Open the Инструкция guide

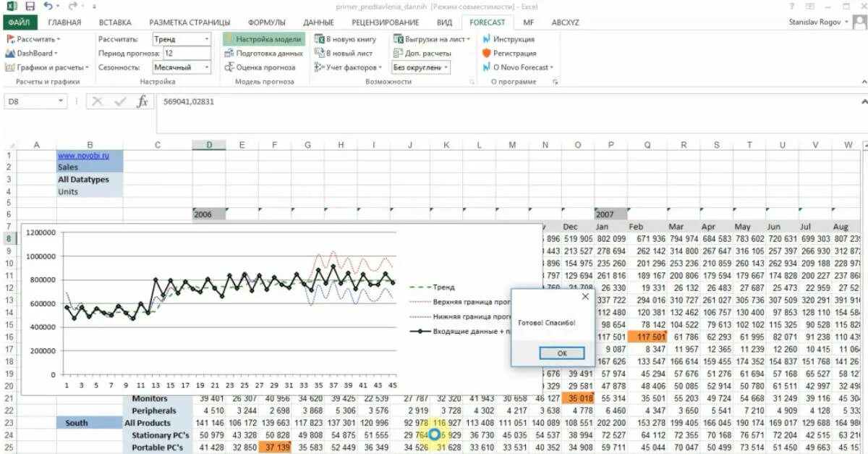(509, 39)
